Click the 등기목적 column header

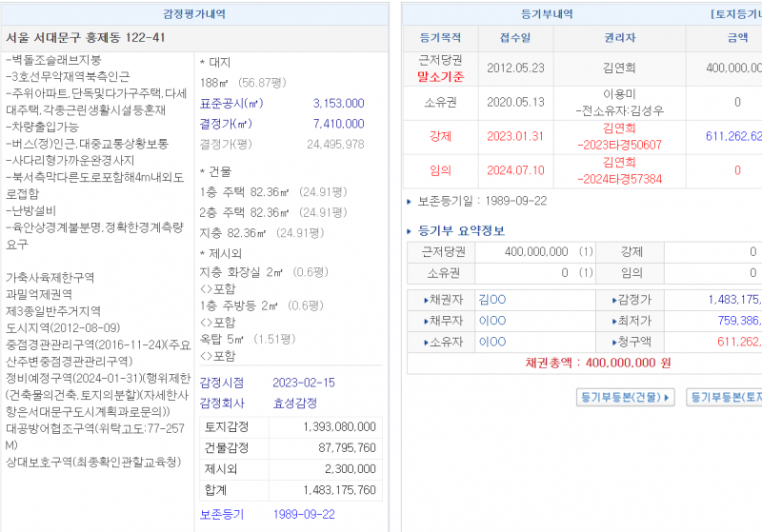click(440, 38)
